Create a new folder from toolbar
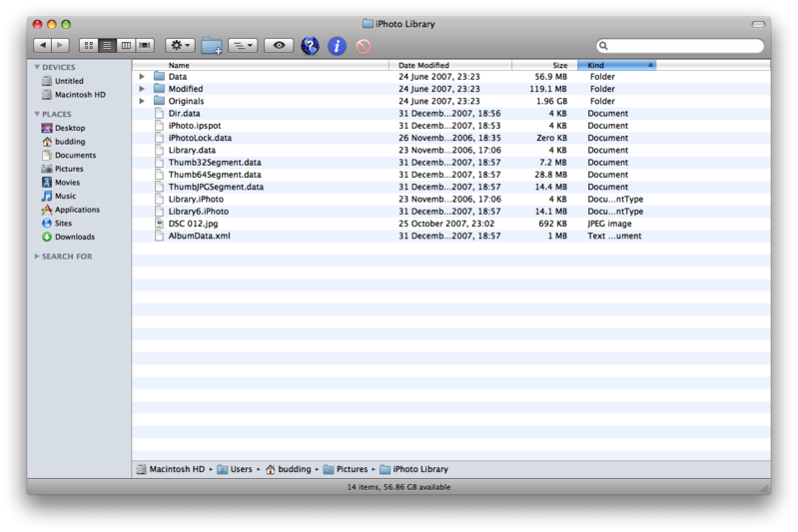The height and width of the screenshot is (532, 798). pyautogui.click(x=211, y=46)
